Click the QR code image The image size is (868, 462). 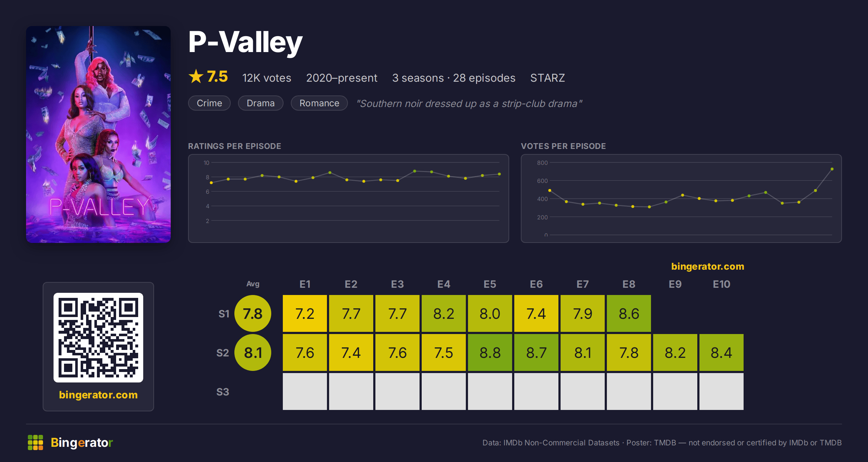click(98, 338)
